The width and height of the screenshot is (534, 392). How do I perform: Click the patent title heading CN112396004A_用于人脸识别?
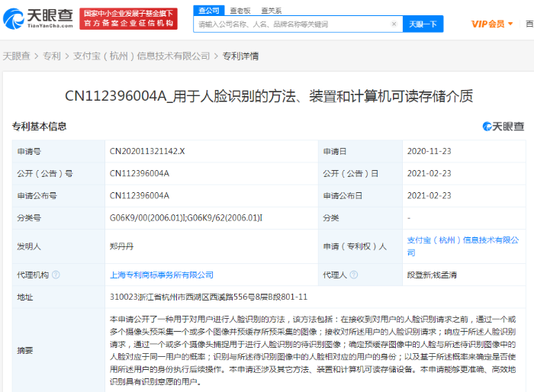point(269,96)
